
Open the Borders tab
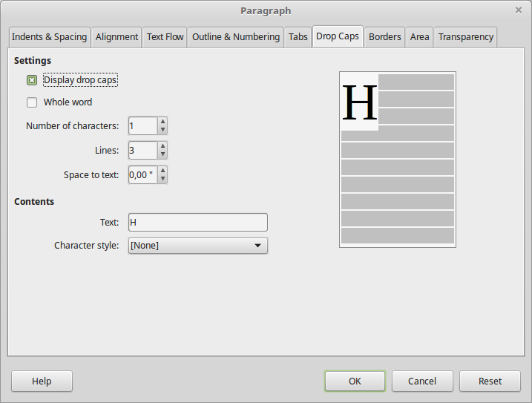[x=385, y=37]
